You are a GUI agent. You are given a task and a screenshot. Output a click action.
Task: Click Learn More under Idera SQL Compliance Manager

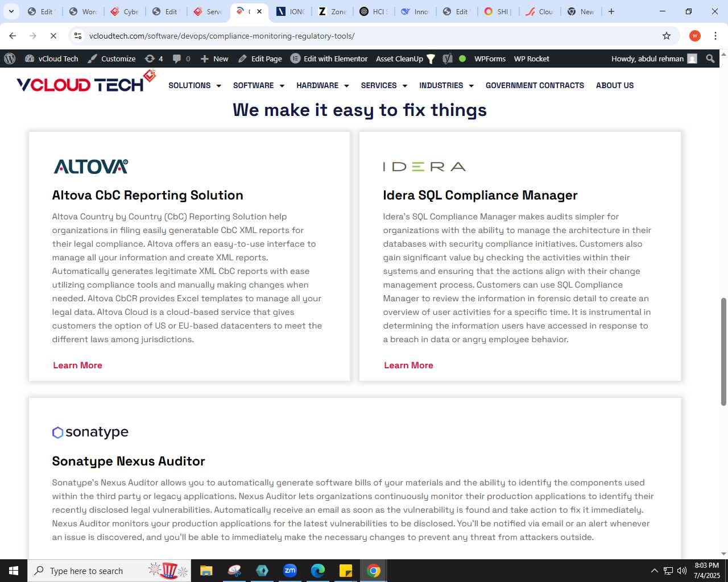(408, 365)
